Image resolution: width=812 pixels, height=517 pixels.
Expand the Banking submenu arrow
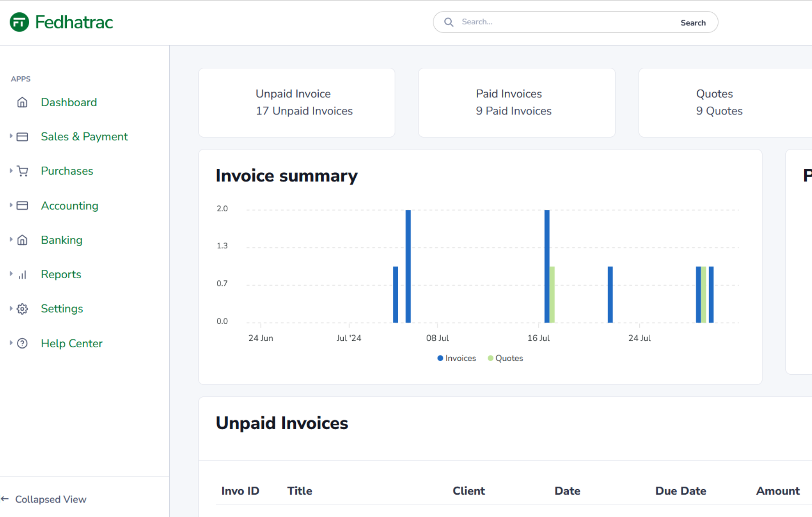11,239
